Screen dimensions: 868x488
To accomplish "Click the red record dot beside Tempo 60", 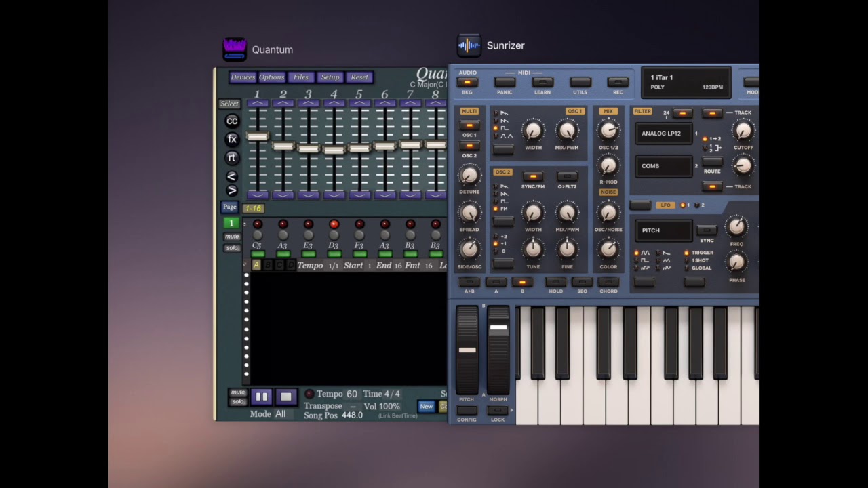I will coord(309,394).
